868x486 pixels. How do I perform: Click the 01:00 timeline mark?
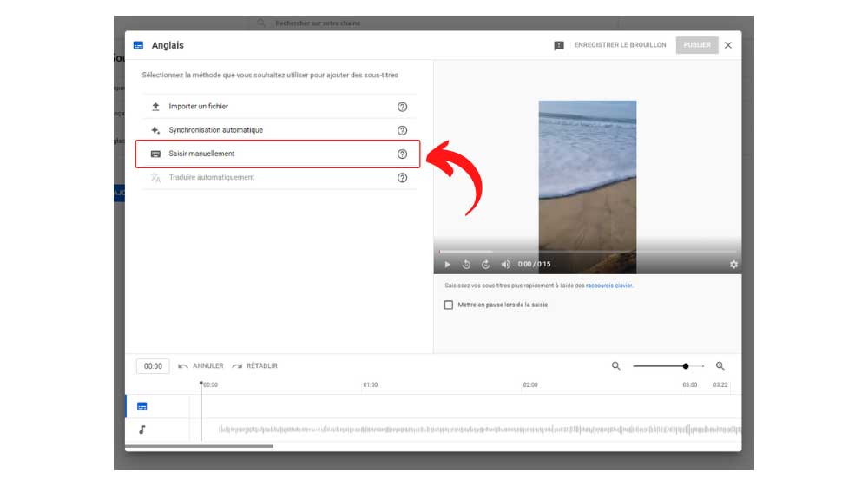pos(371,384)
